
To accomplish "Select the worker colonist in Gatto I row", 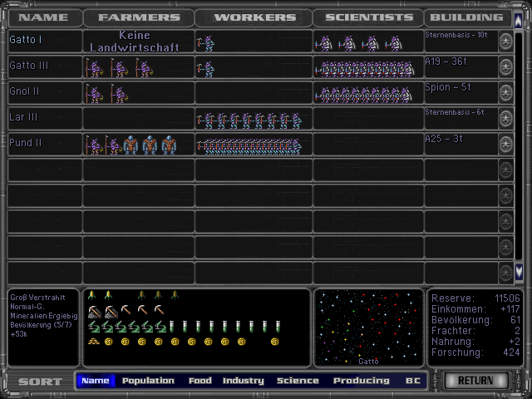I will click(x=204, y=42).
